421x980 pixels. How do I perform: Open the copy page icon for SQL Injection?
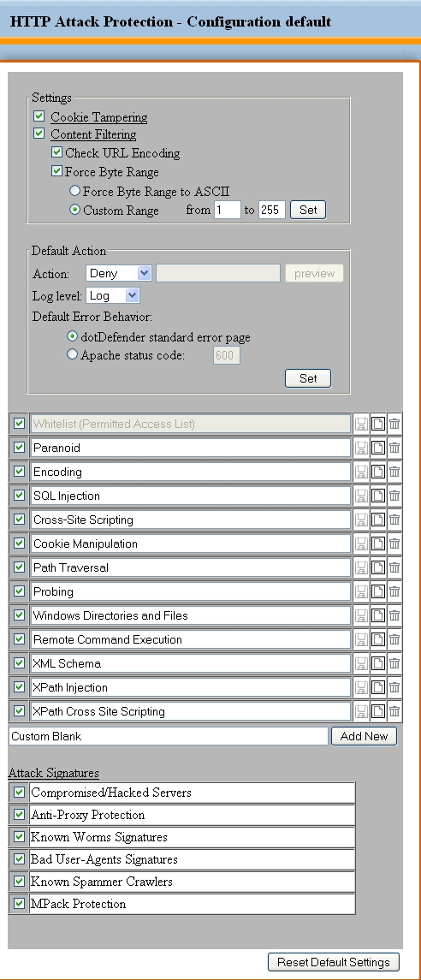click(378, 496)
